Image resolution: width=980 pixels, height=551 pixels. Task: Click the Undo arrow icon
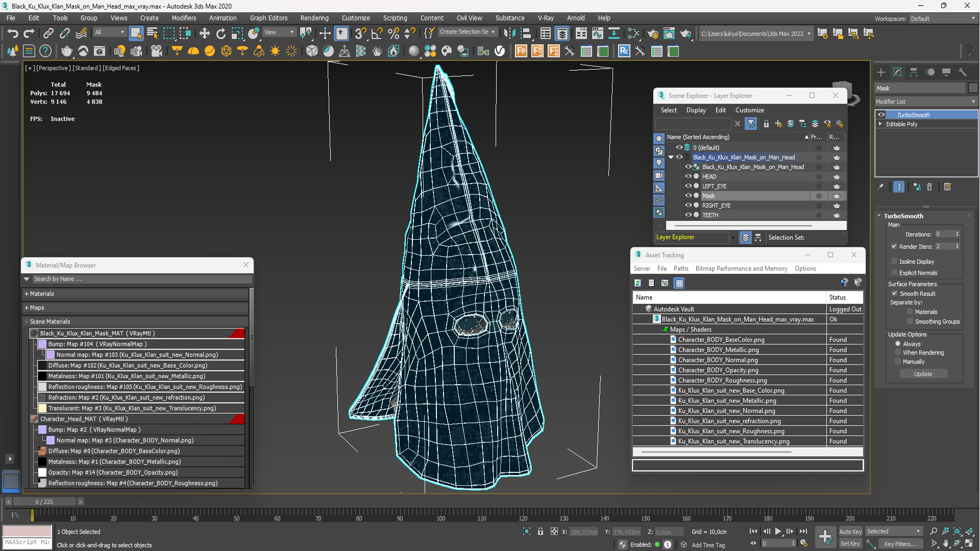point(12,34)
